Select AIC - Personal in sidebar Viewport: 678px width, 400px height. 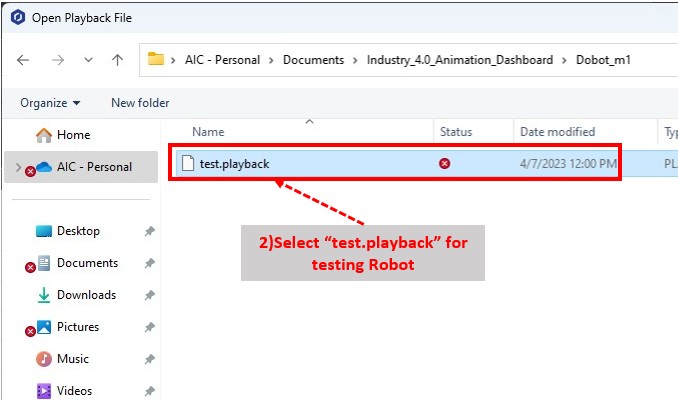tap(81, 166)
